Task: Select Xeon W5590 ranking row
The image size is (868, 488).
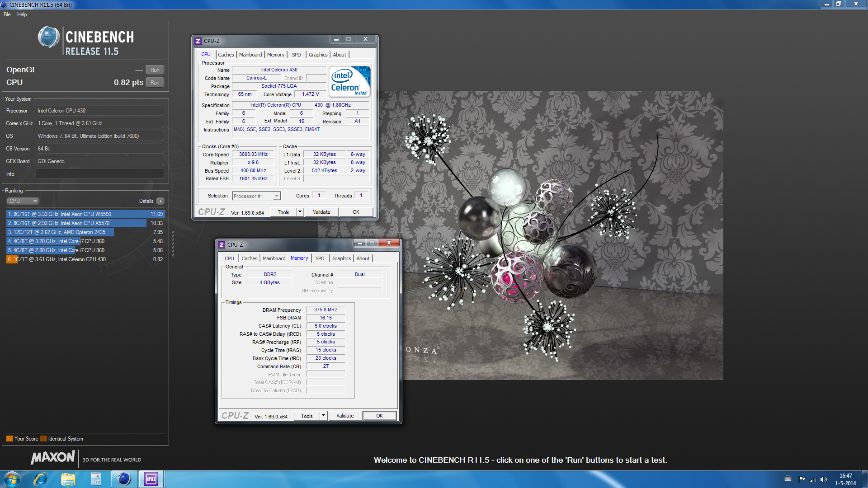Action: coord(85,214)
